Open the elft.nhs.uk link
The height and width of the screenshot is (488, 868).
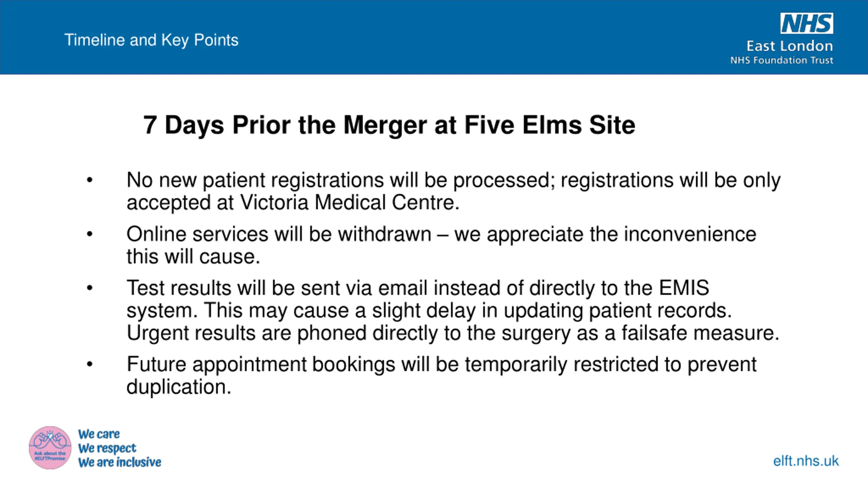coord(806,461)
